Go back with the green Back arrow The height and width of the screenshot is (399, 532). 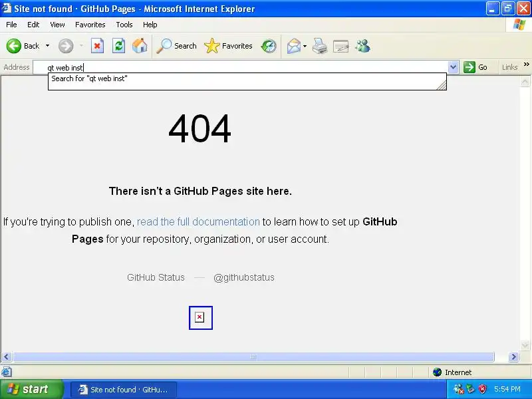point(23,46)
